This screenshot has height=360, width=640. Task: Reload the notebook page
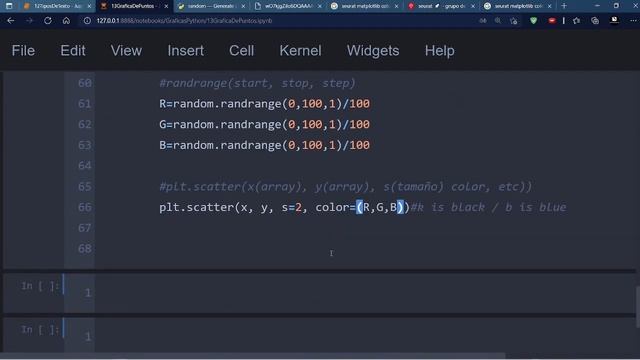[x=48, y=20]
